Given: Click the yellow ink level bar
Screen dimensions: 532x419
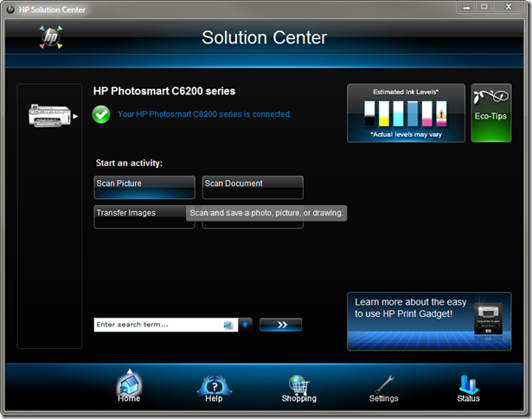Looking at the screenshot, I should coord(384,113).
